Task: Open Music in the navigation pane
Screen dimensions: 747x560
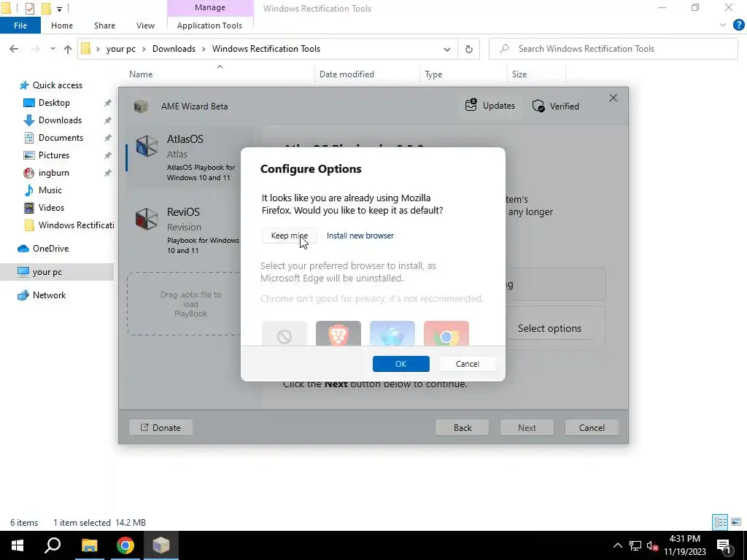Action: click(x=50, y=190)
